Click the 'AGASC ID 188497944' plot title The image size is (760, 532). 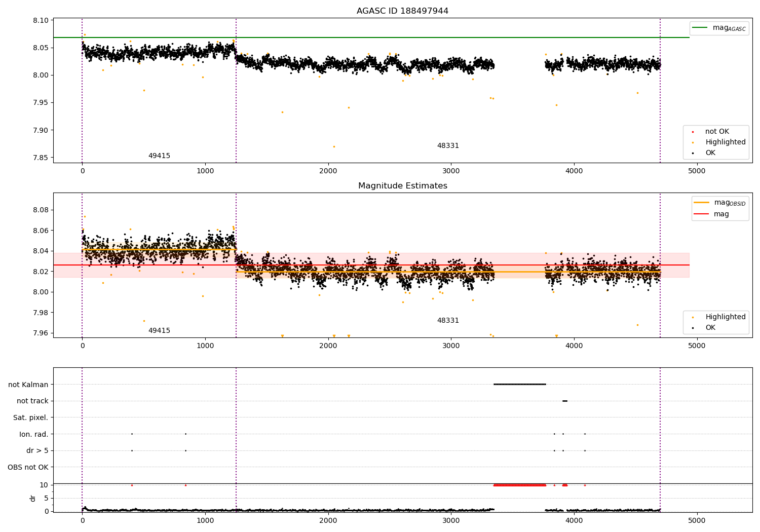point(402,11)
